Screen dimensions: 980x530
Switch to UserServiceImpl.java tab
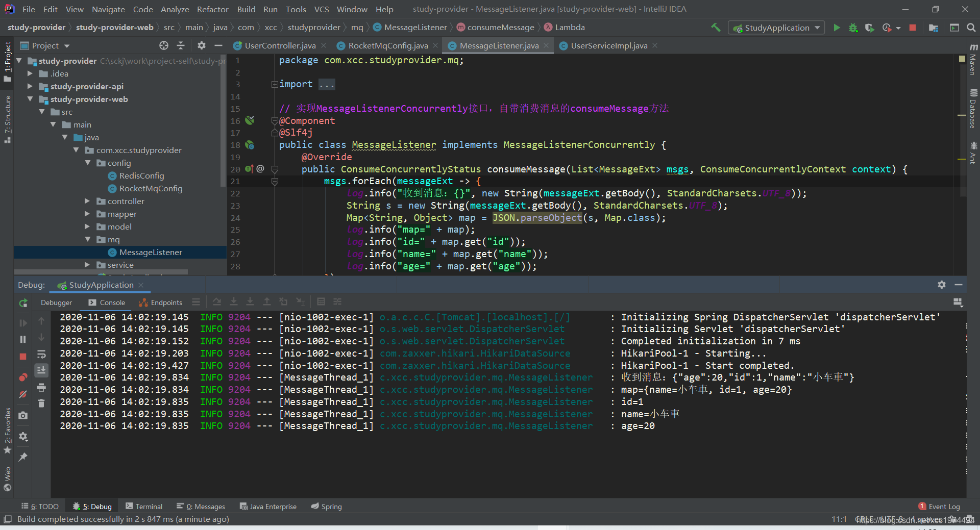pos(609,45)
